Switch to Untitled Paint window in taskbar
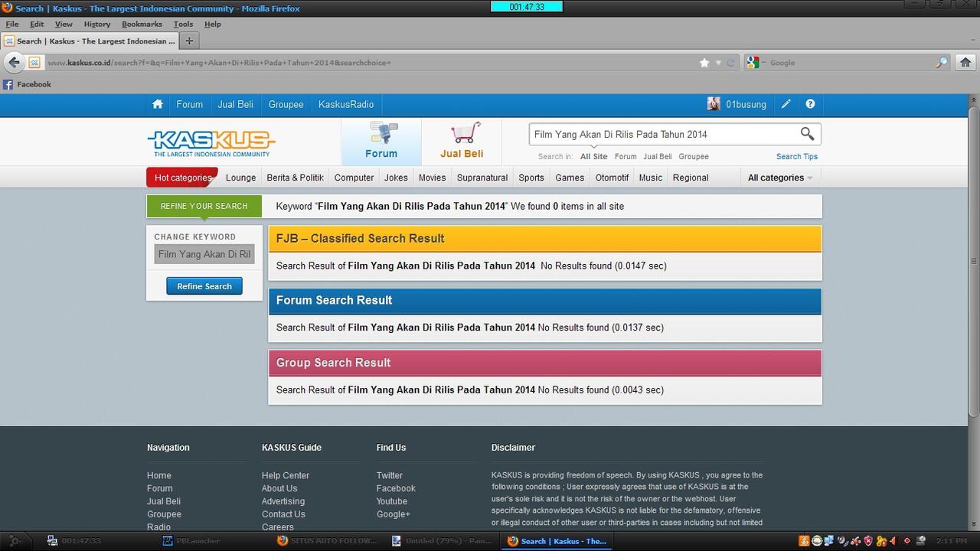The image size is (980, 551). pos(443,540)
